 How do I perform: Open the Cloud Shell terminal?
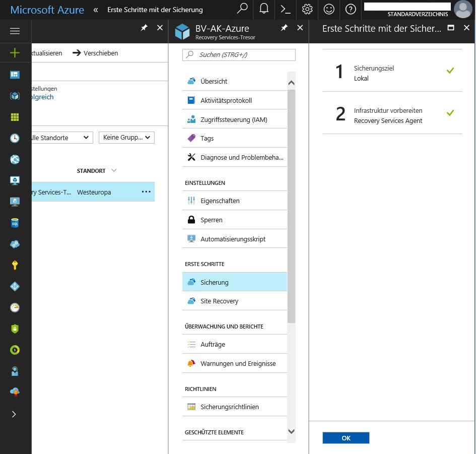[x=285, y=10]
